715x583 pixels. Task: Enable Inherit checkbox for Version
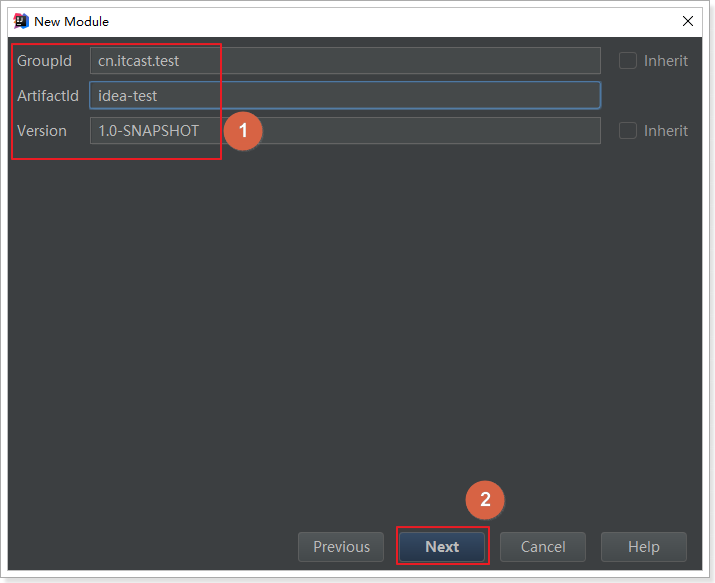[x=627, y=131]
